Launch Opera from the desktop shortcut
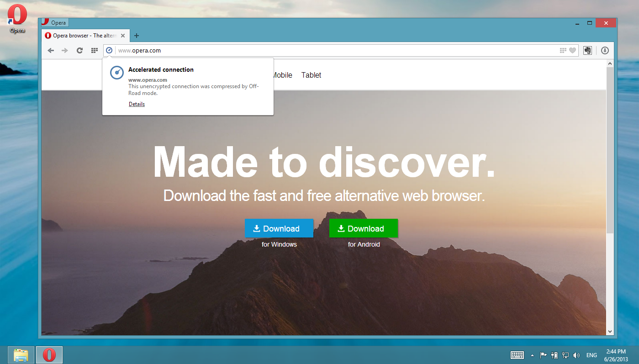This screenshot has height=364, width=639. (16, 14)
